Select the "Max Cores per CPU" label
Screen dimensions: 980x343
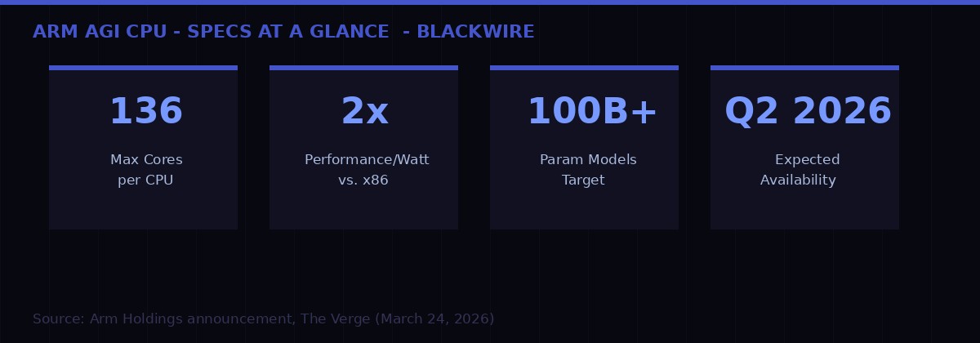pos(145,170)
